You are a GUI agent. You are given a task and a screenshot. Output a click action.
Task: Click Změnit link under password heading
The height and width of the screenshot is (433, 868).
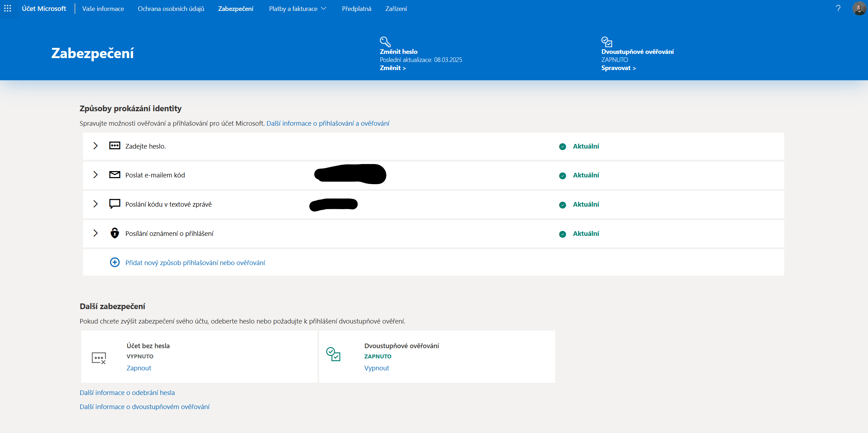coord(393,68)
